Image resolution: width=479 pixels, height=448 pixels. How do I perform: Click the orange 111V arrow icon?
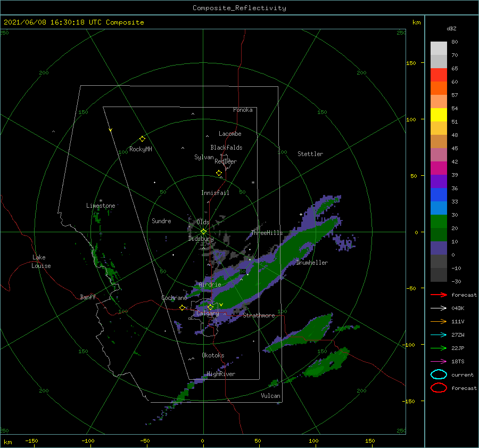439,321
